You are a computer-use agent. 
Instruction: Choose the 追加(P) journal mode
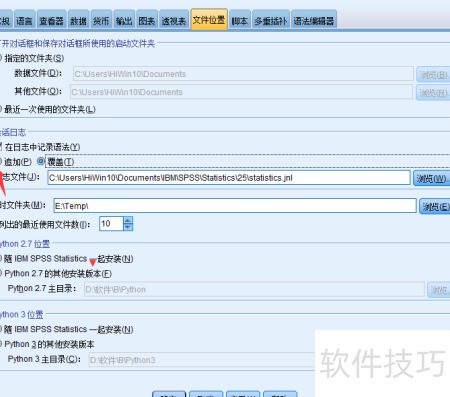(x=16, y=162)
